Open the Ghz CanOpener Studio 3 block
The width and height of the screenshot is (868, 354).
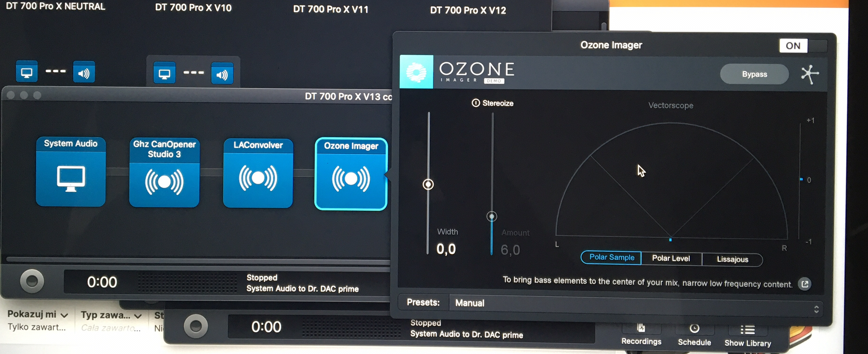164,172
